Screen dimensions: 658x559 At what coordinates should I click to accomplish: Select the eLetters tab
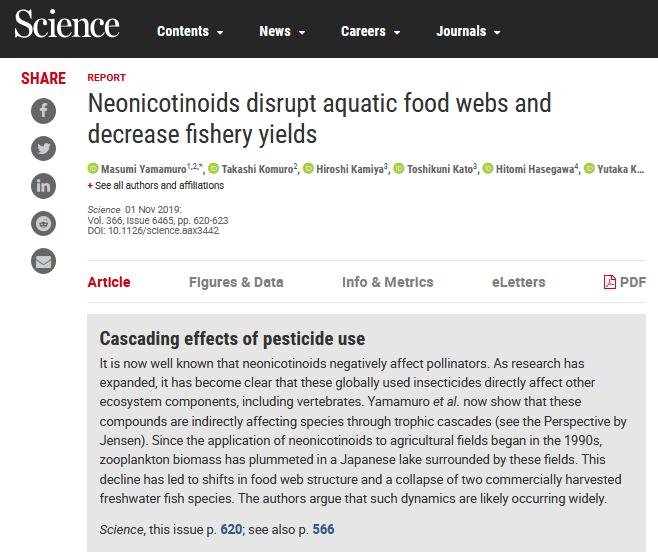tap(518, 283)
